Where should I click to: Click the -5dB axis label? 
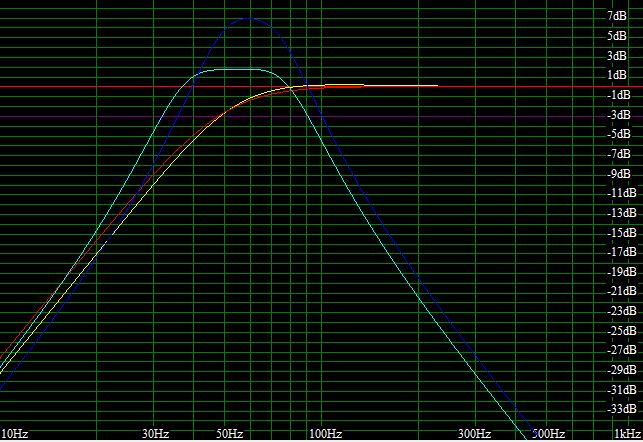click(x=618, y=134)
